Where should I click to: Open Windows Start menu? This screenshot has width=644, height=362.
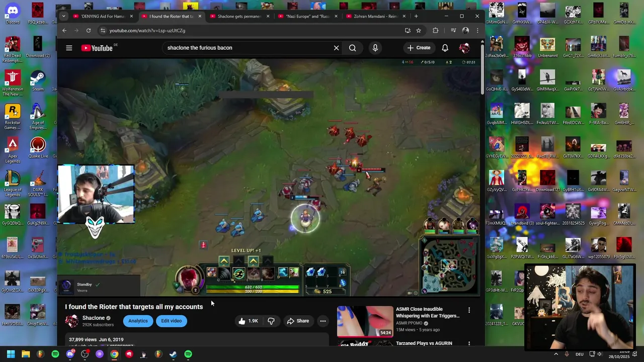[11, 354]
